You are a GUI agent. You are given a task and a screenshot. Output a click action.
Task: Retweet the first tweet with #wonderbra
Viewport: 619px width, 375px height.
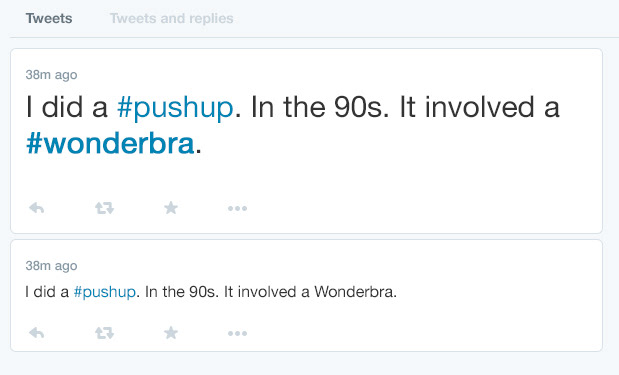pos(104,208)
